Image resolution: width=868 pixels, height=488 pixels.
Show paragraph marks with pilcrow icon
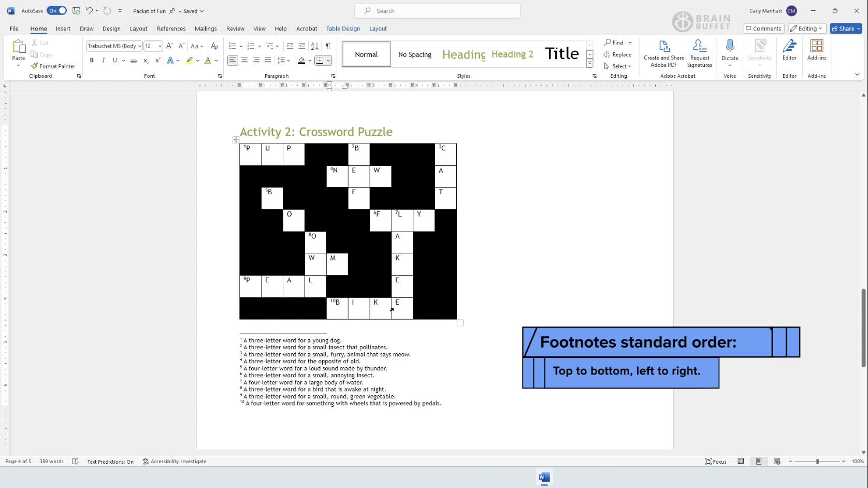click(x=328, y=46)
